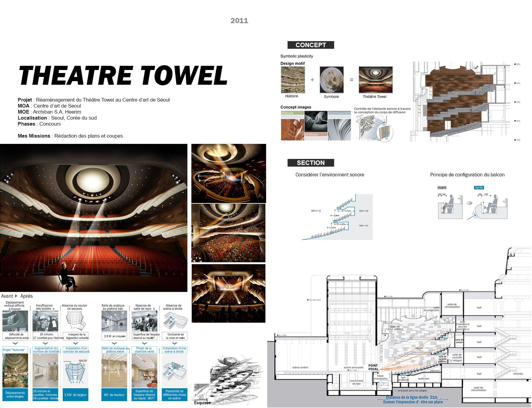Select 'Installation d'un corridor de secours' label
The height and width of the screenshot is (408, 532).
coord(76,350)
